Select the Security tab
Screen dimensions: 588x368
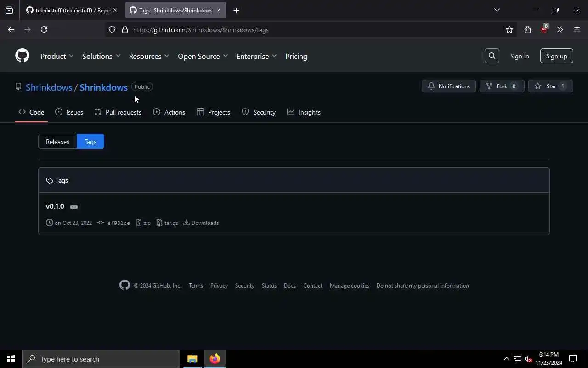click(259, 112)
